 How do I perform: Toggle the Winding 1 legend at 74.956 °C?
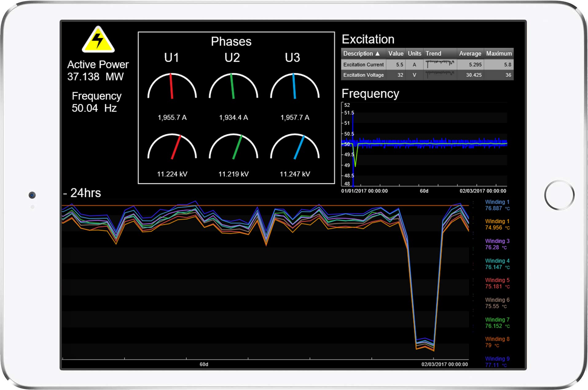497,224
